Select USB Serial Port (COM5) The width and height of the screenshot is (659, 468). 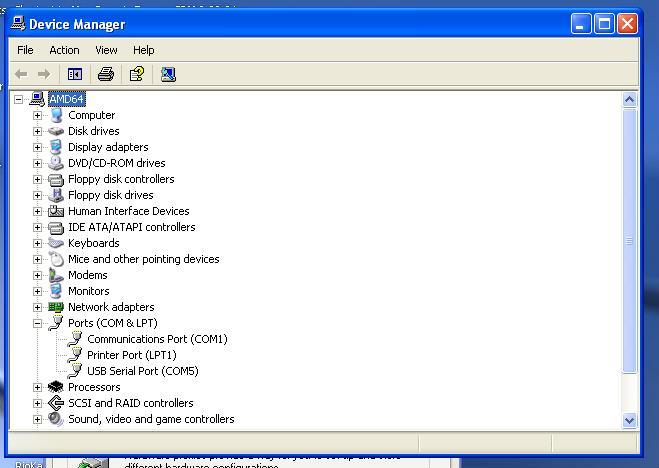(143, 371)
